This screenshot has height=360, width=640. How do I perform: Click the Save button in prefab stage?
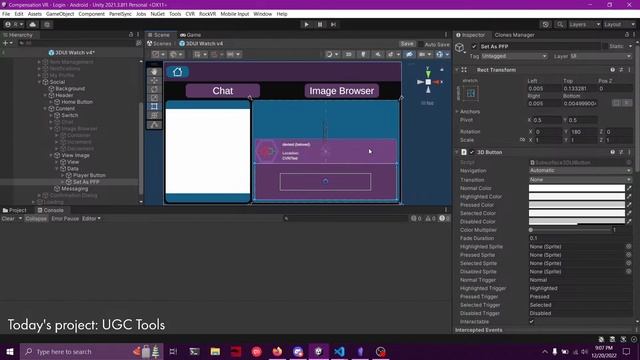point(407,44)
